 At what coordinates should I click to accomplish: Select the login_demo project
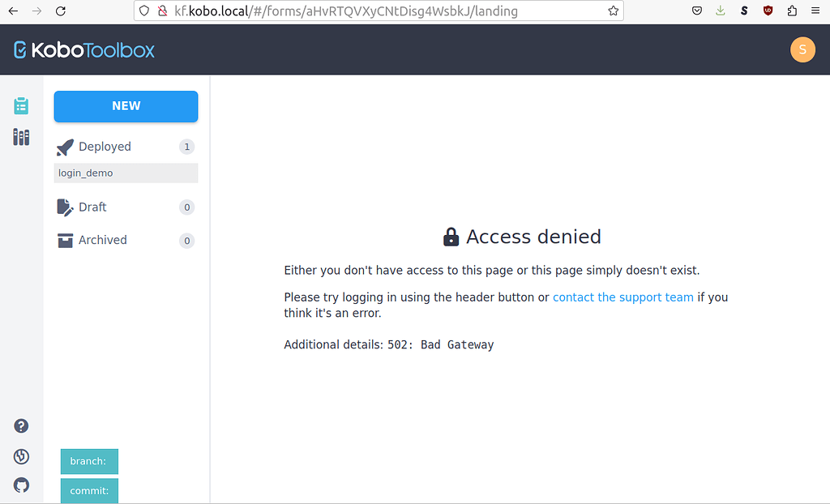85,173
